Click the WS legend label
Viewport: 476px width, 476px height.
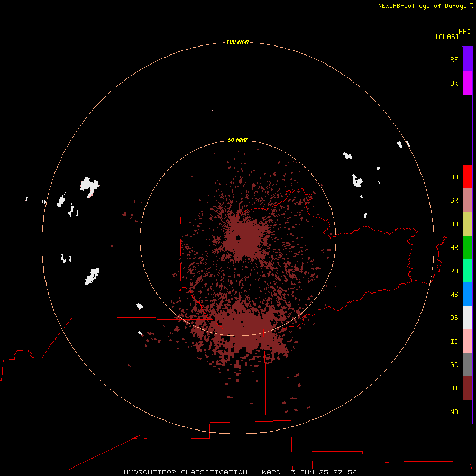pos(454,295)
